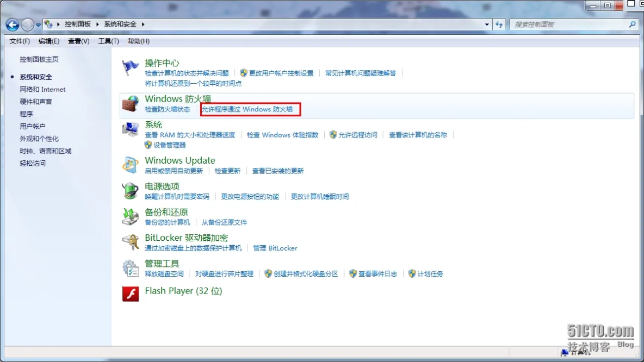
Task: Click the Windows Update icon
Action: click(130, 165)
